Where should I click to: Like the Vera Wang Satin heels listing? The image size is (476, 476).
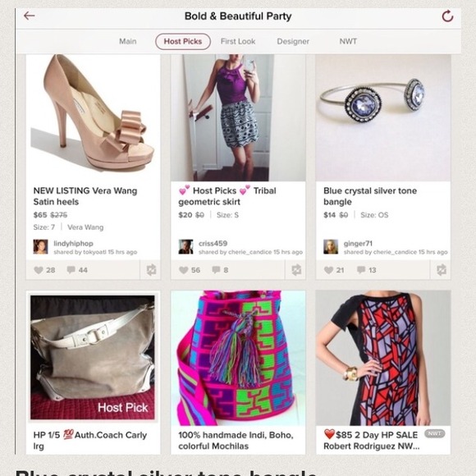pos(44,270)
